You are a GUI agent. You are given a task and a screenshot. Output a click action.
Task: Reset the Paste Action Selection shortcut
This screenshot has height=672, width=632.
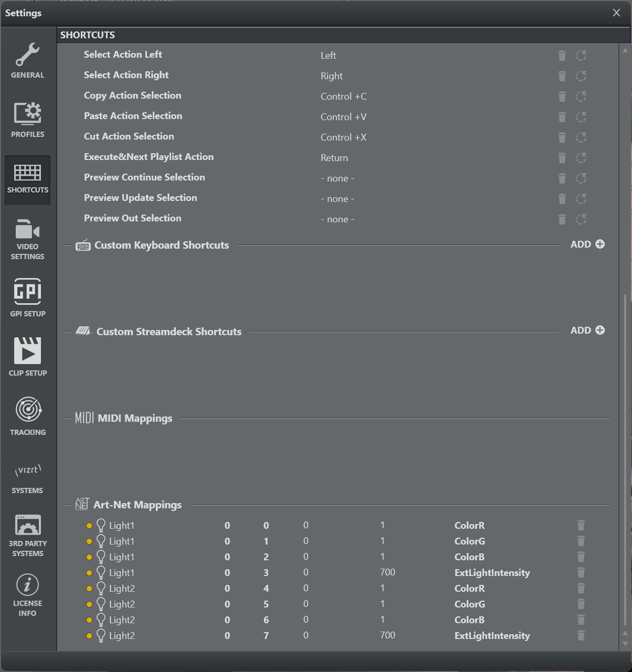coord(581,117)
